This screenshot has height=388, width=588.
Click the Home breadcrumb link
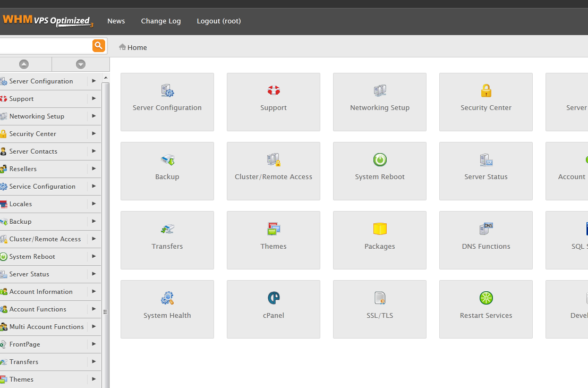(x=137, y=47)
